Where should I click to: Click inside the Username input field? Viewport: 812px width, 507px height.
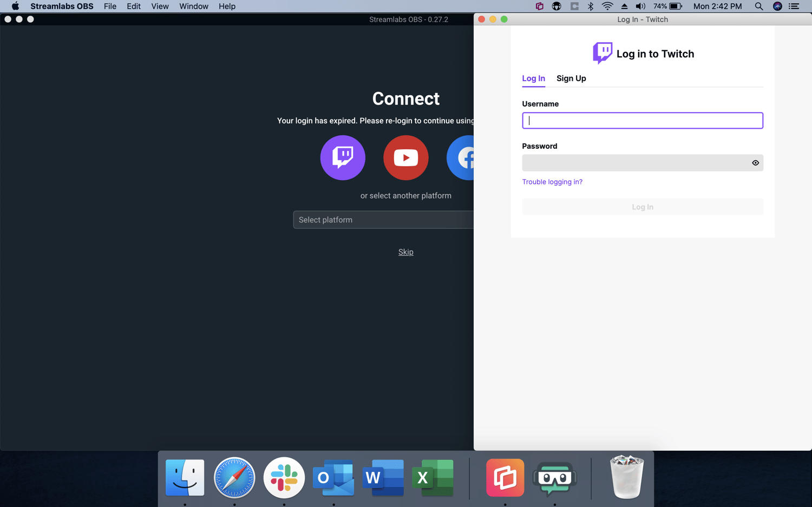click(642, 120)
